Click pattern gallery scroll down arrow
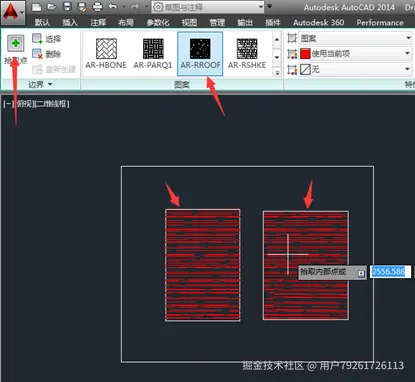This screenshot has width=415, height=382. (277, 57)
